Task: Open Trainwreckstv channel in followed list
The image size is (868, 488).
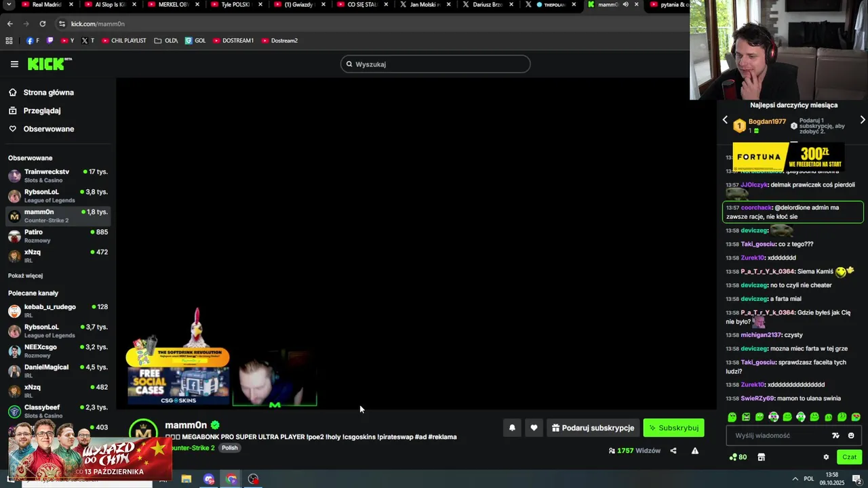Action: point(58,176)
